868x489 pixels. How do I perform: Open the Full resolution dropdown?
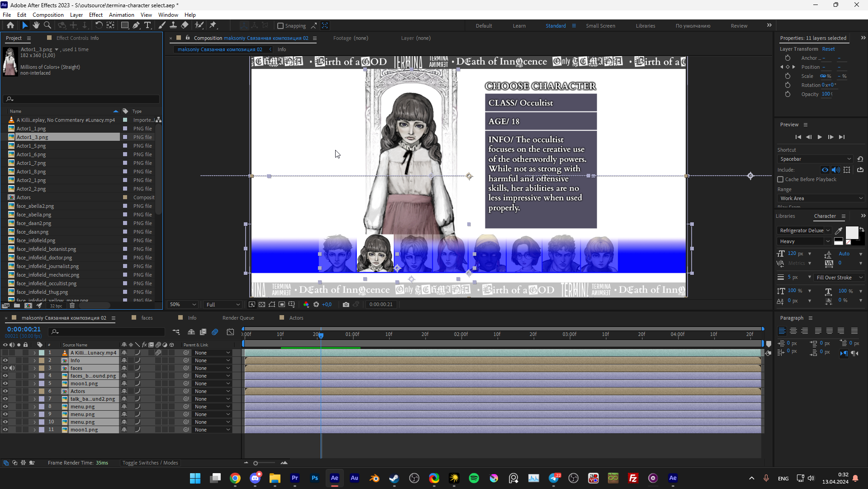(x=223, y=304)
